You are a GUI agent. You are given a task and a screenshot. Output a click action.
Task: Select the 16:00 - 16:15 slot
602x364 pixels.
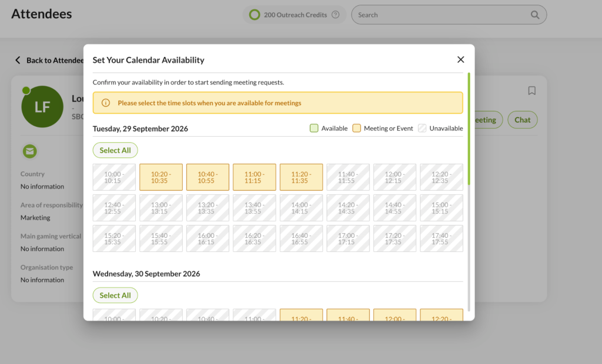click(x=208, y=238)
